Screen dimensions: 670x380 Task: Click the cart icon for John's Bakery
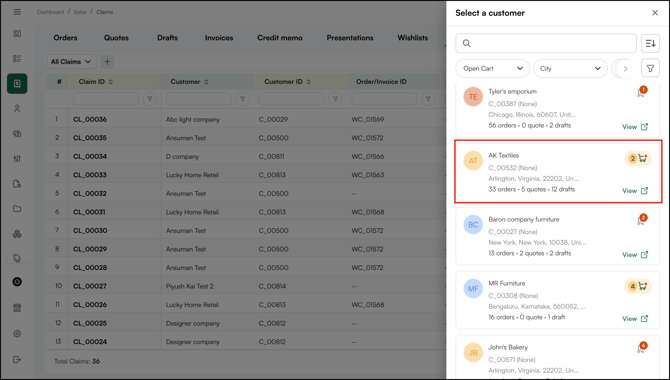click(x=641, y=348)
